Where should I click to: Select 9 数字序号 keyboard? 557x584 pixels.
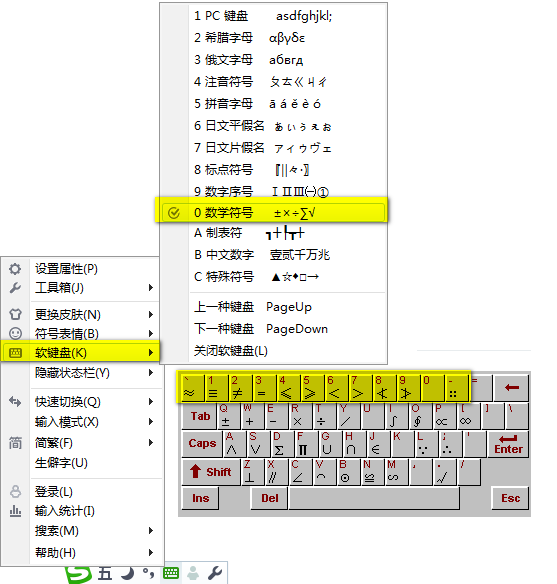(274, 191)
